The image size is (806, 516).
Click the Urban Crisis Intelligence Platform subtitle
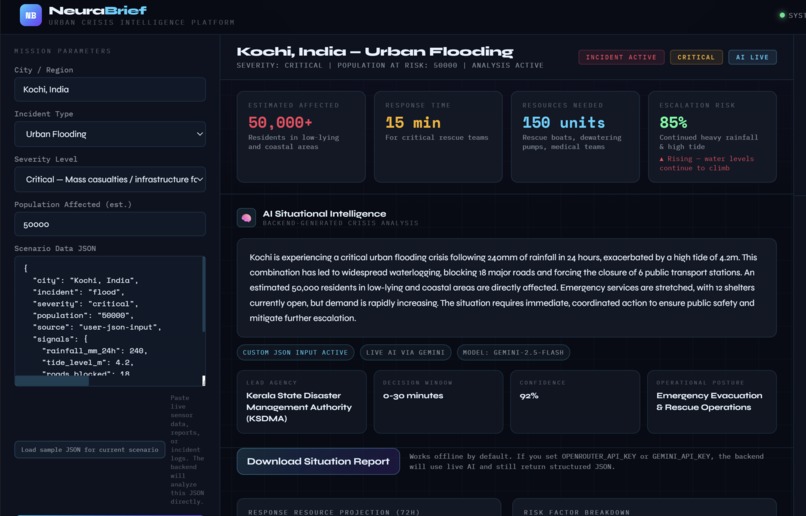point(141,22)
